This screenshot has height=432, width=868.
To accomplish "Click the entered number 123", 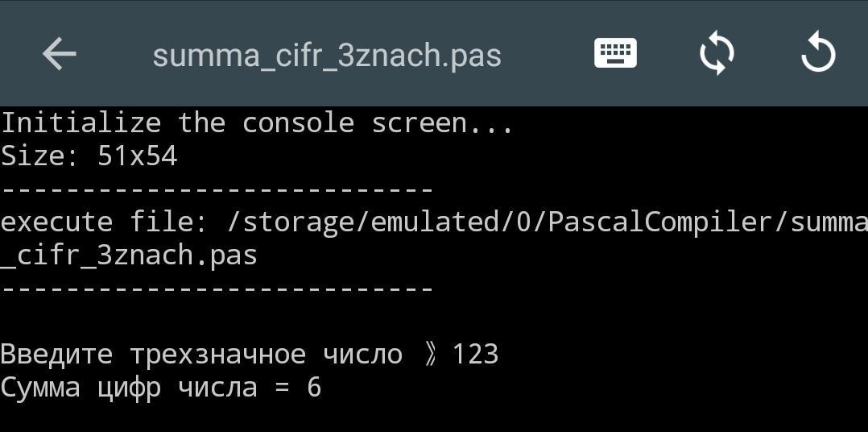I will pyautogui.click(x=475, y=355).
